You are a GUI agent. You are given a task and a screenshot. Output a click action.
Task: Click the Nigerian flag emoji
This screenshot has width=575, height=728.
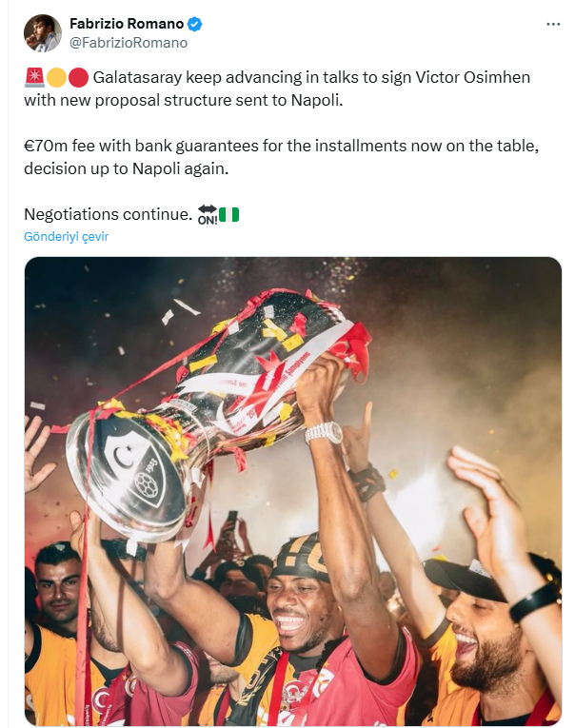pyautogui.click(x=229, y=214)
